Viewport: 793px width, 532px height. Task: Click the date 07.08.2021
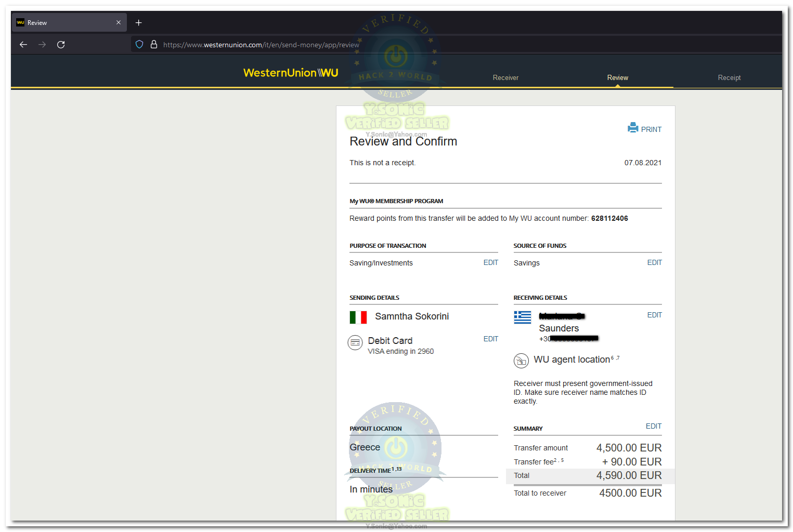(643, 163)
